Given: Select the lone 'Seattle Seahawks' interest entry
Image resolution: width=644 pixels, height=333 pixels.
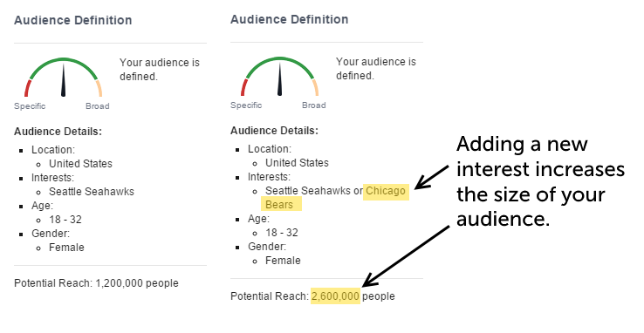Looking at the screenshot, I should (x=92, y=192).
